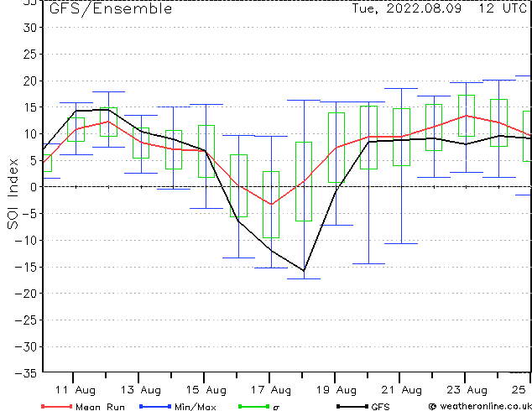
Task: Click the y-axis value -20
Action: click(26, 294)
